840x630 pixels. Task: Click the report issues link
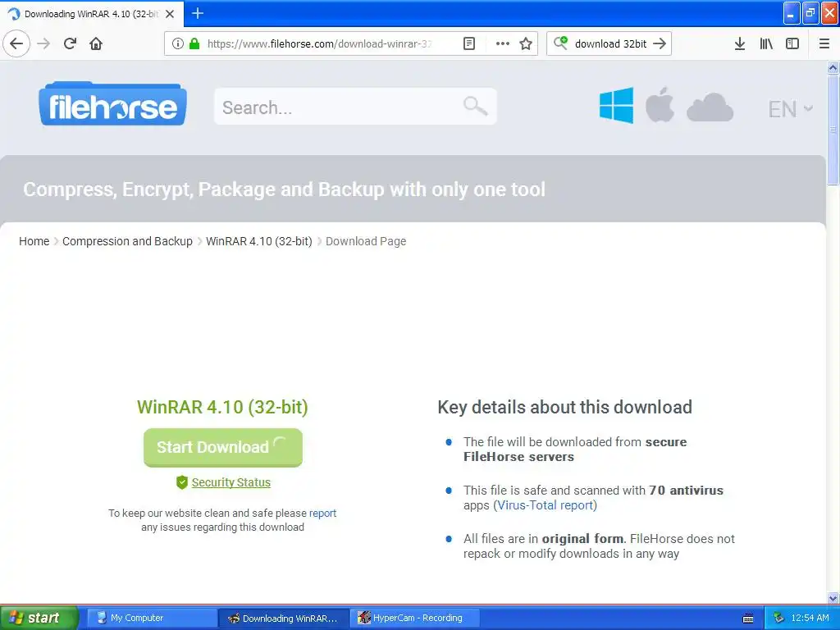[x=322, y=514]
